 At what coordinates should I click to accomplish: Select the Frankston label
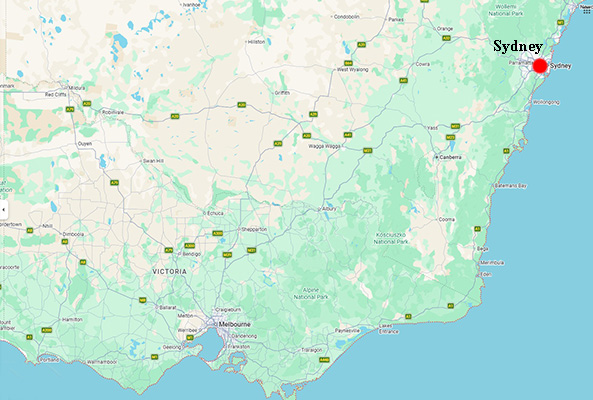(x=239, y=346)
